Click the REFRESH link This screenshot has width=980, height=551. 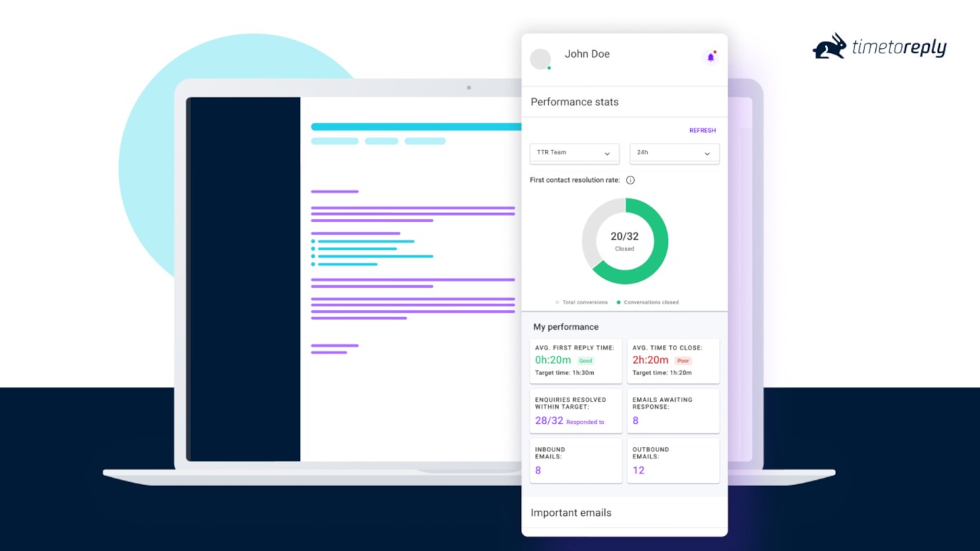point(702,131)
